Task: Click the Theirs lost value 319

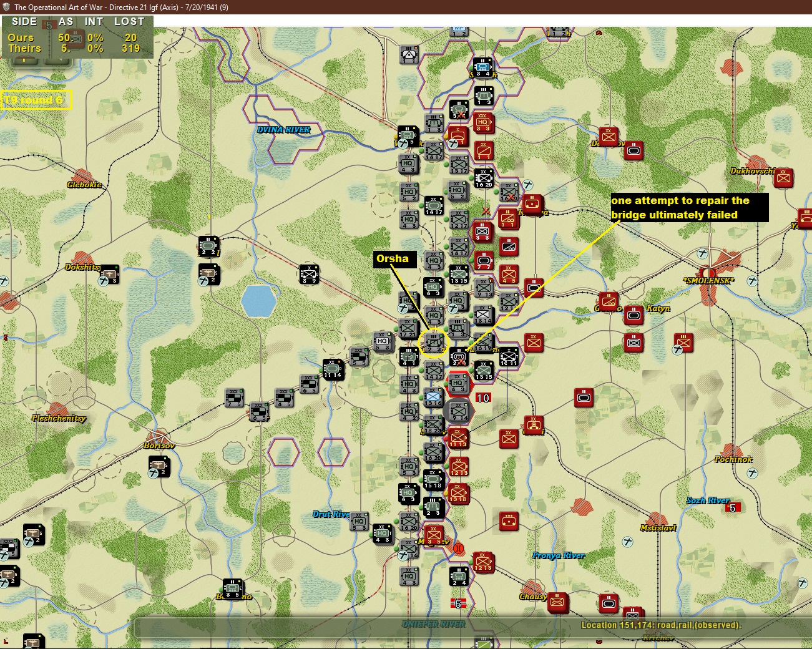Action: point(131,48)
